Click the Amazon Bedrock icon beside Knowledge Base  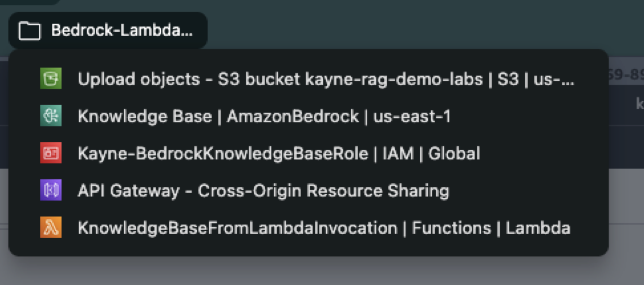click(51, 116)
